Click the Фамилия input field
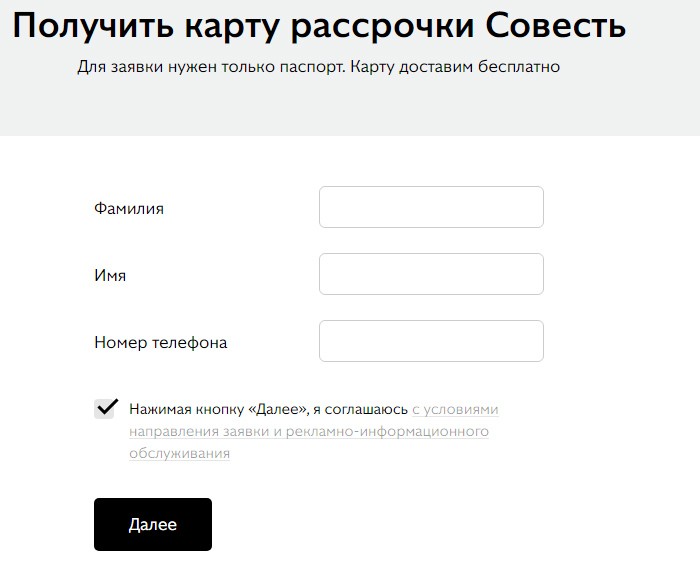Image resolution: width=700 pixels, height=580 pixels. pos(431,207)
